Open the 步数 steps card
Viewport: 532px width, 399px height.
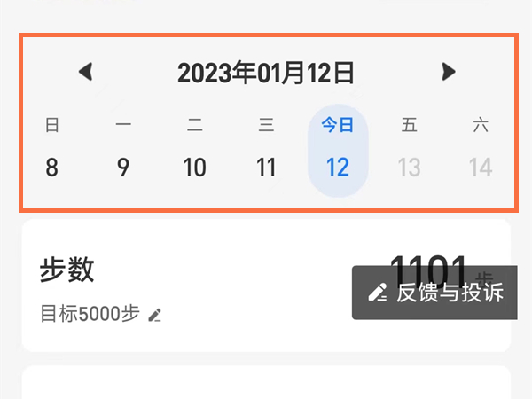tap(266, 286)
